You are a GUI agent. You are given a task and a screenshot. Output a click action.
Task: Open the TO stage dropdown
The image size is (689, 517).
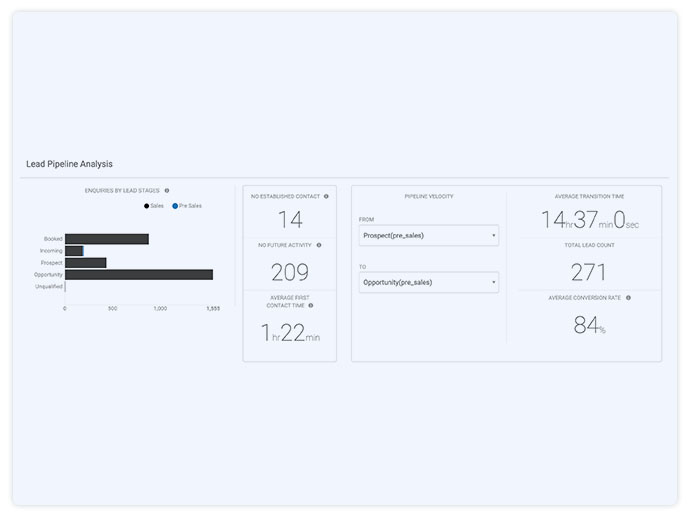tap(429, 282)
